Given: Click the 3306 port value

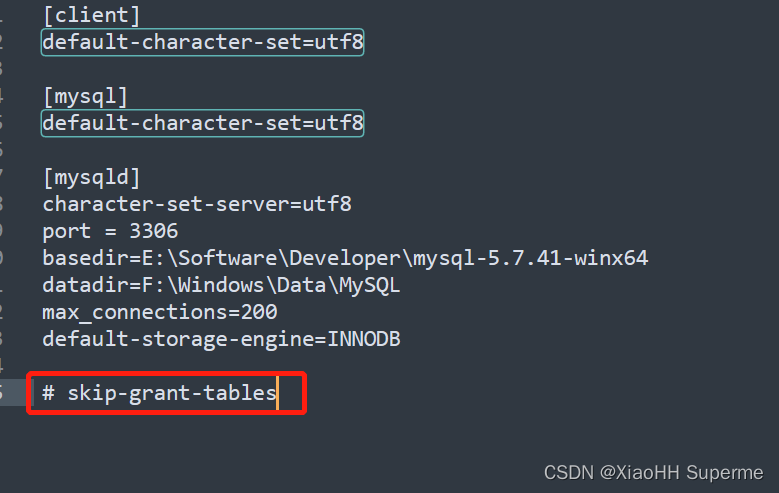Looking at the screenshot, I should (154, 231).
